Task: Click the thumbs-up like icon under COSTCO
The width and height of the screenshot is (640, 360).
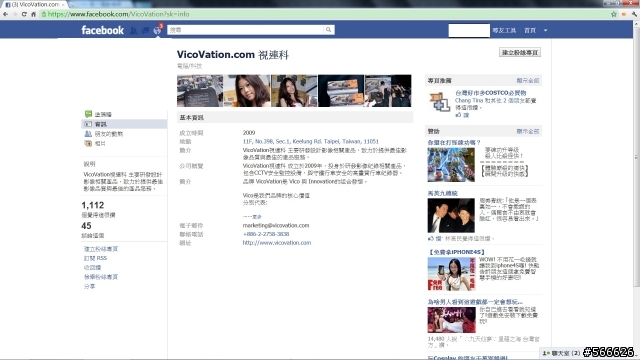Action: point(458,115)
